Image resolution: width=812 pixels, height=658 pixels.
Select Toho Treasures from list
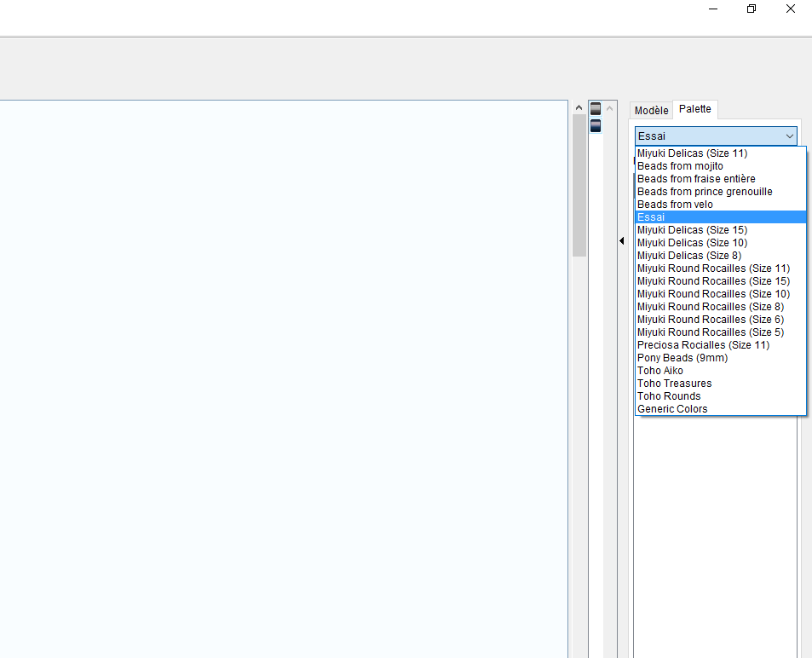pos(674,384)
